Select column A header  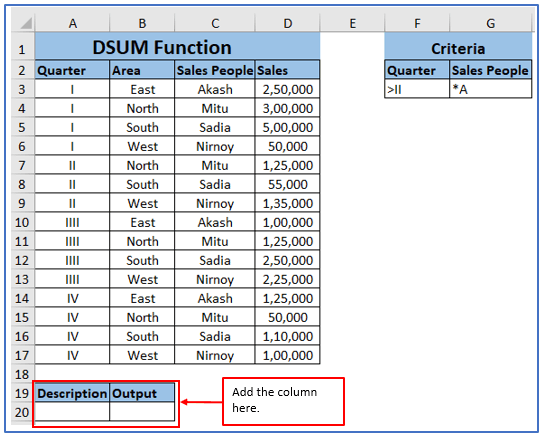[72, 23]
